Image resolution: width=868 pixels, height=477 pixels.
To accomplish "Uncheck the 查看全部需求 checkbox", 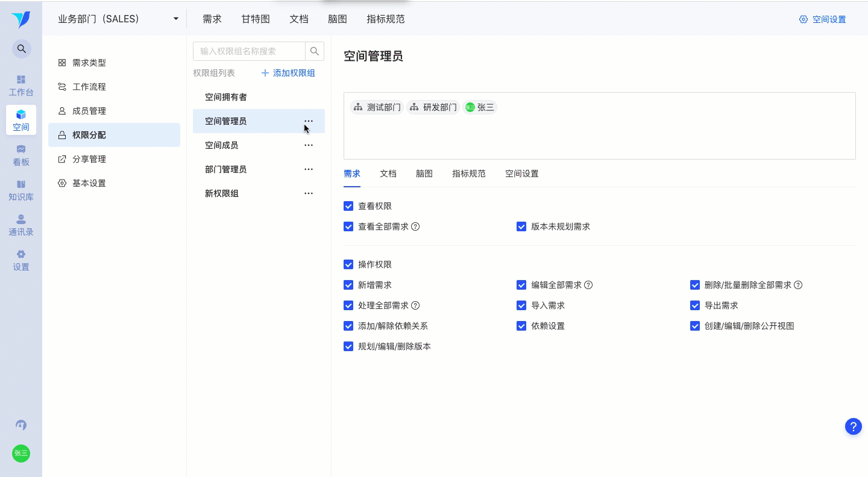I will coord(348,226).
